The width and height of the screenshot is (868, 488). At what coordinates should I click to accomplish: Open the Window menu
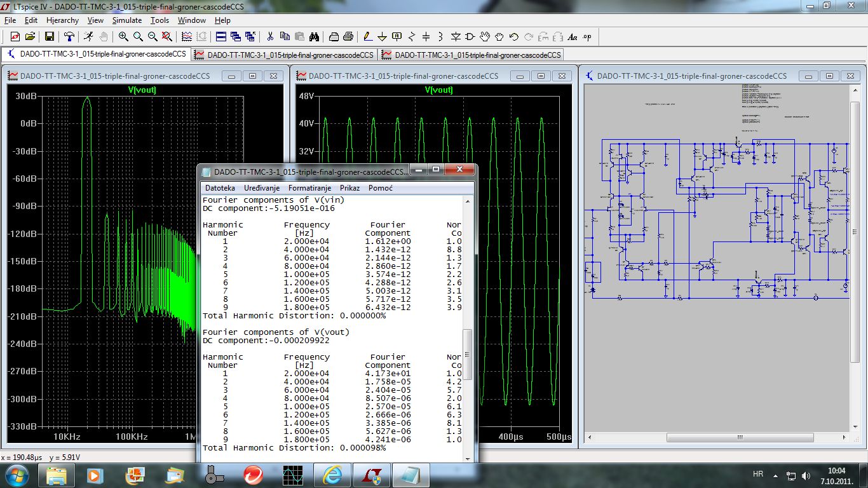pos(192,20)
